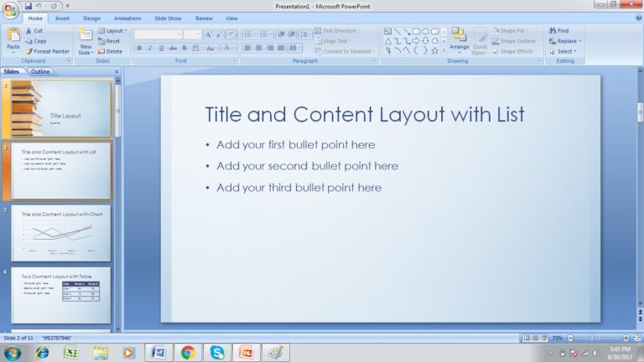Select slide 3 thumbnail with chart
This screenshot has height=362, width=644.
pos(60,233)
